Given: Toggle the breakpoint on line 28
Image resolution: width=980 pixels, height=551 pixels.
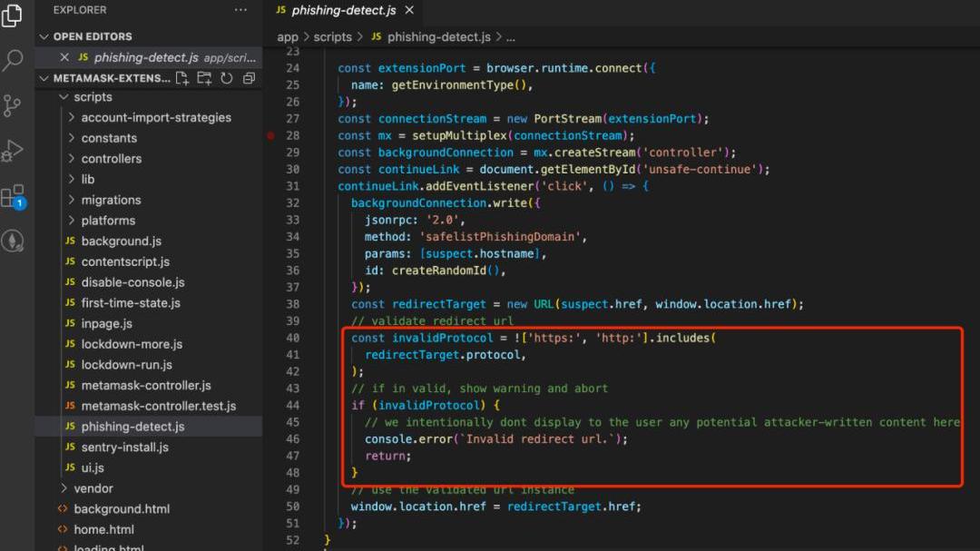Looking at the screenshot, I should point(270,135).
